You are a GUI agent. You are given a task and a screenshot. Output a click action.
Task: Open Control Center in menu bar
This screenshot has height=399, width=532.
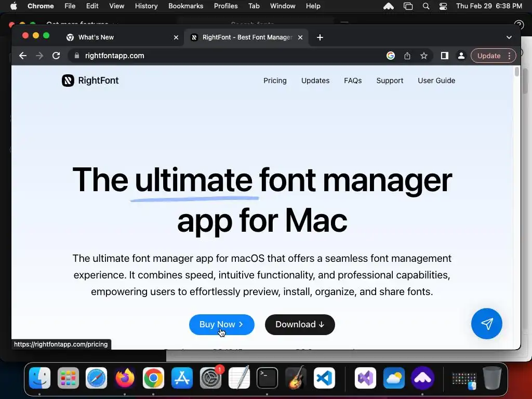pos(443,6)
